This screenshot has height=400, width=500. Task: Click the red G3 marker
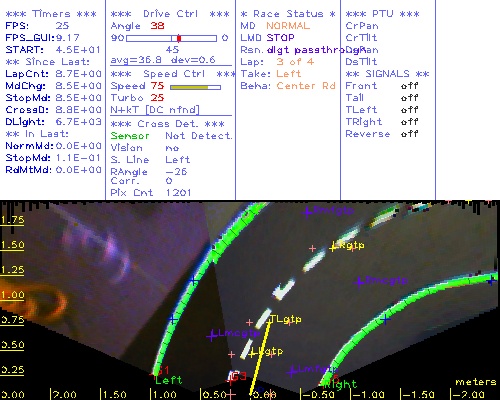click(x=239, y=377)
